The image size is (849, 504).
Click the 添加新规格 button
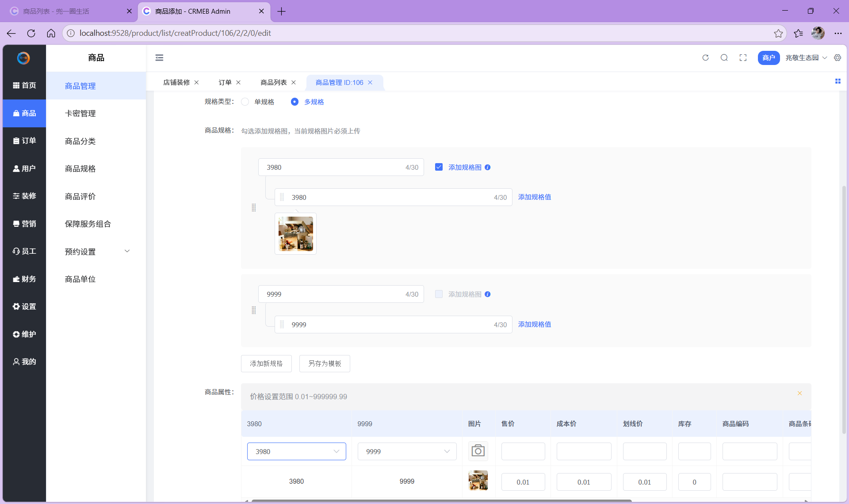coord(266,363)
